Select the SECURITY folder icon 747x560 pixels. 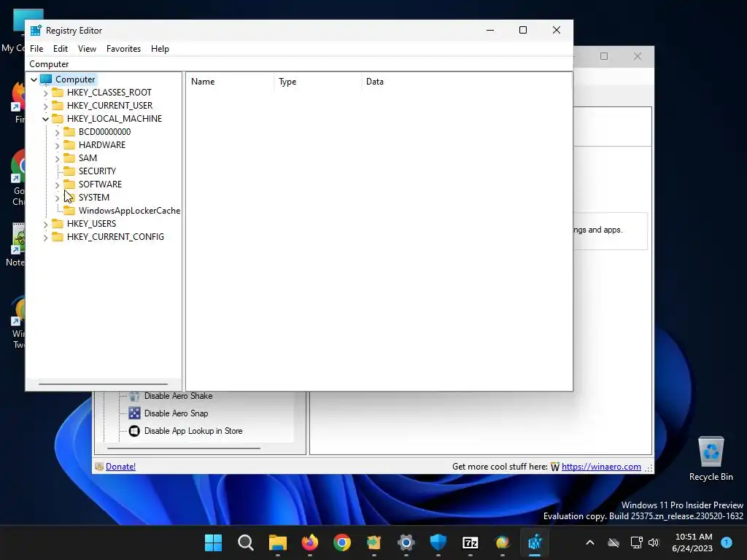coord(69,171)
